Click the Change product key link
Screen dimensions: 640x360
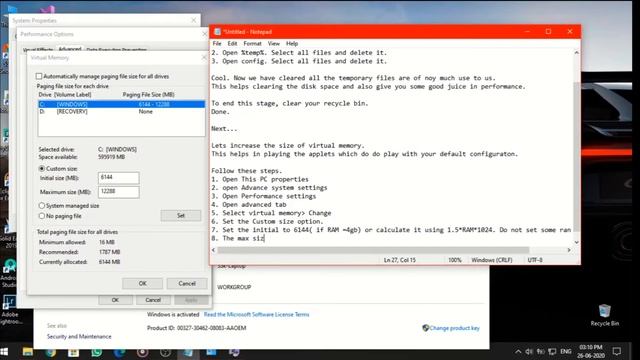[x=454, y=328]
